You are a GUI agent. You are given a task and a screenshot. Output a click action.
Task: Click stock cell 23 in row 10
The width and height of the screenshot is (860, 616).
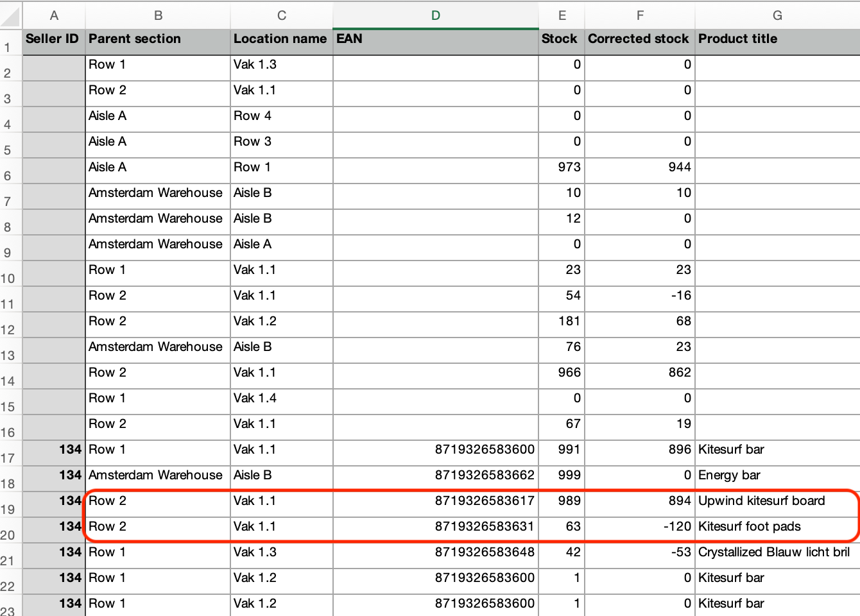562,273
